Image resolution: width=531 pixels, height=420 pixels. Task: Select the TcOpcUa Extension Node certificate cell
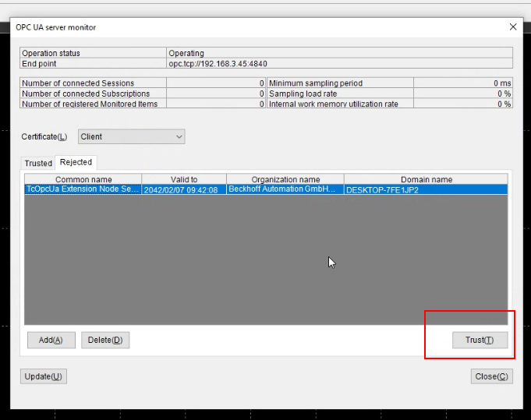pyautogui.click(x=83, y=189)
